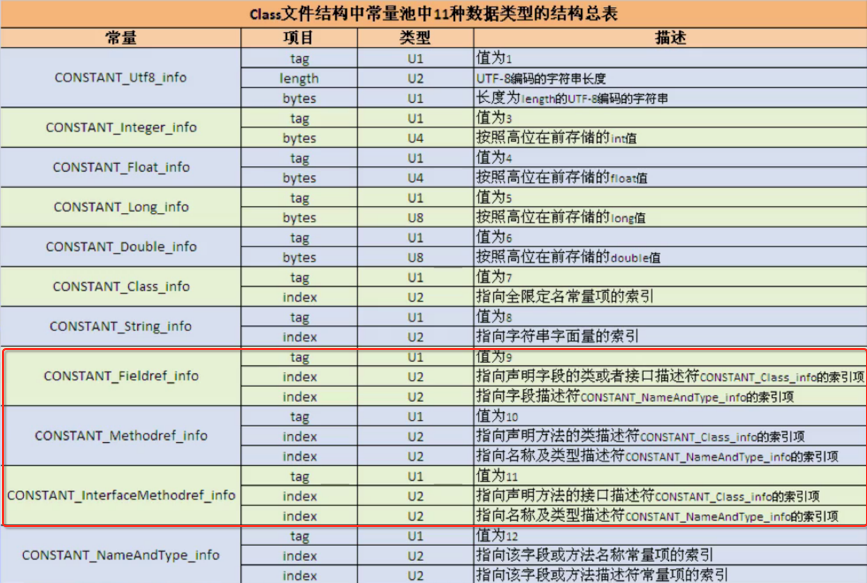Click the CONSTANT_Methodref_info cell

click(x=121, y=436)
